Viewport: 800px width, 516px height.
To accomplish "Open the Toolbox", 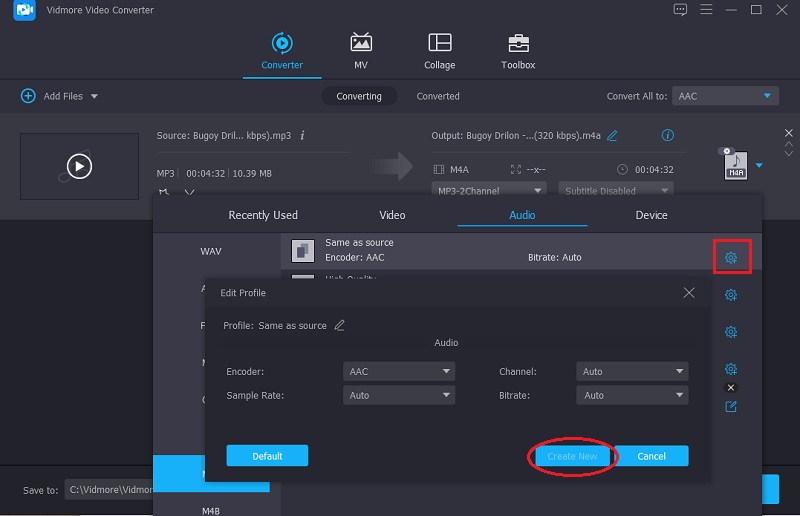I will pos(518,43).
